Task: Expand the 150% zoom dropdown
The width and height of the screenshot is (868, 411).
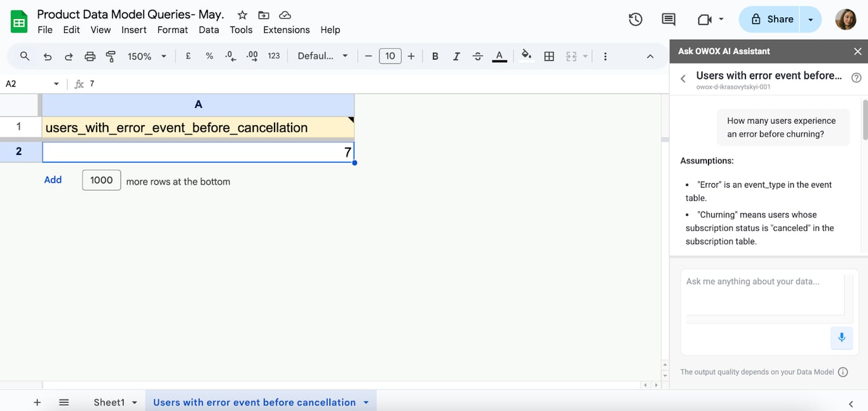Action: coord(147,56)
